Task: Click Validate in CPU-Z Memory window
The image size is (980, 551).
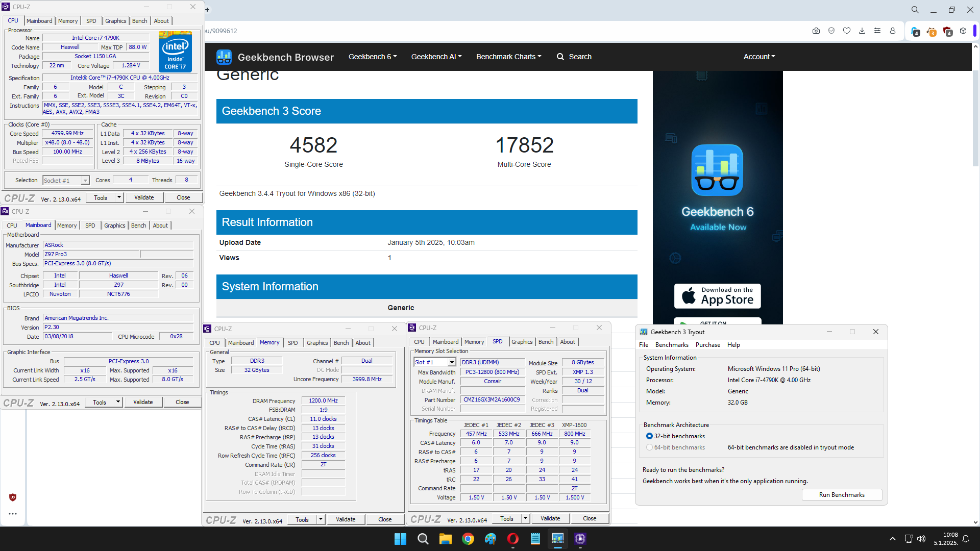Action: point(346,519)
